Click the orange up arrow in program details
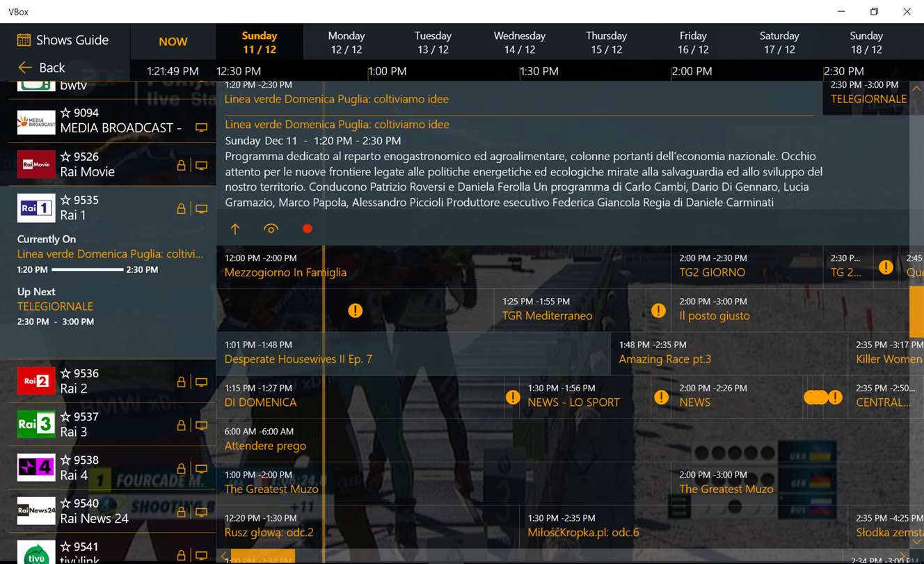This screenshot has width=924, height=564. 235,228
